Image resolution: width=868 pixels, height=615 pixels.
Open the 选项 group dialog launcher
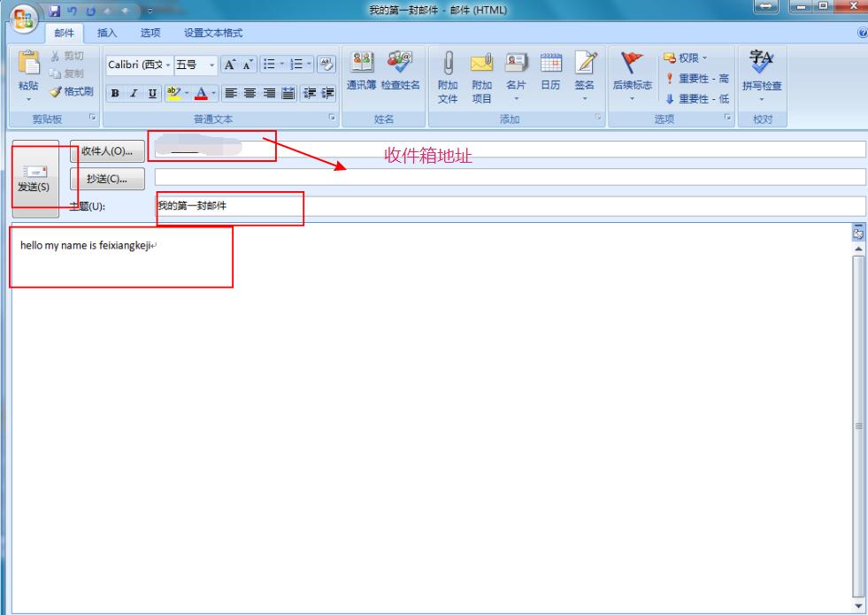(x=727, y=118)
